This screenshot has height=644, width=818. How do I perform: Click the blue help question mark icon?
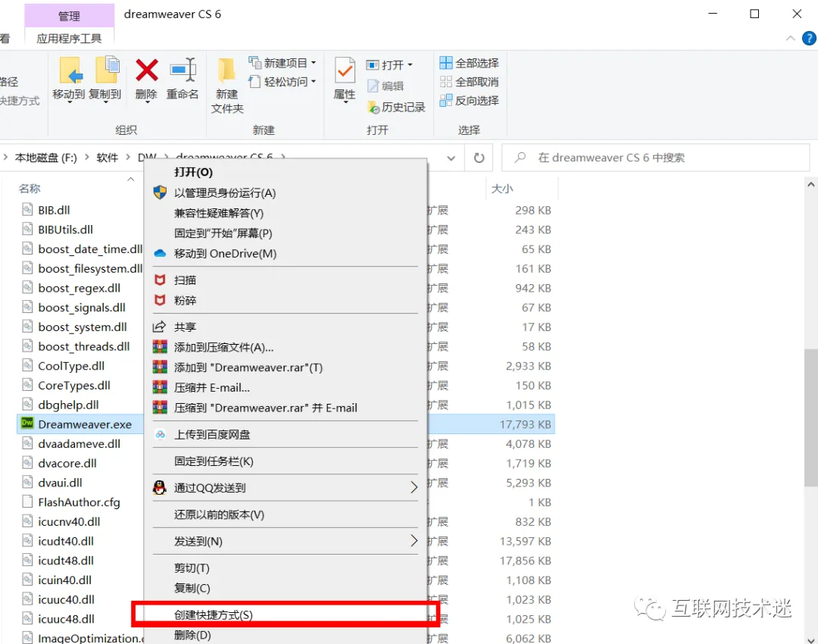809,38
